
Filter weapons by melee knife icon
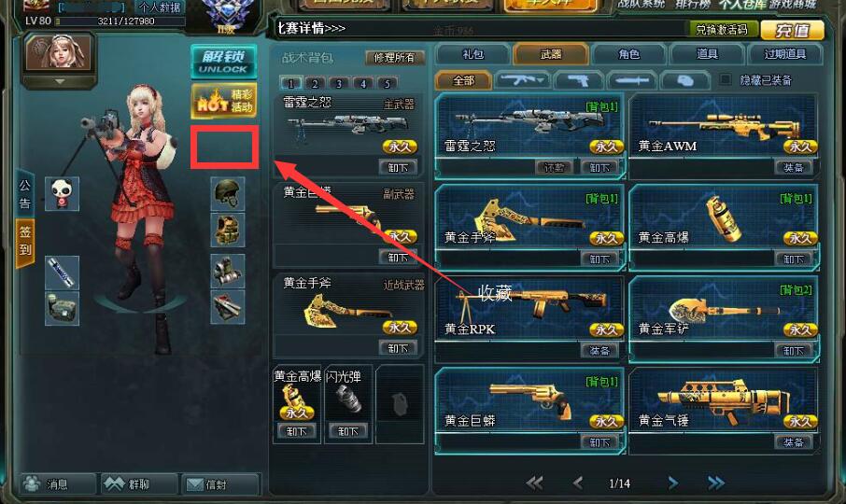point(632,81)
